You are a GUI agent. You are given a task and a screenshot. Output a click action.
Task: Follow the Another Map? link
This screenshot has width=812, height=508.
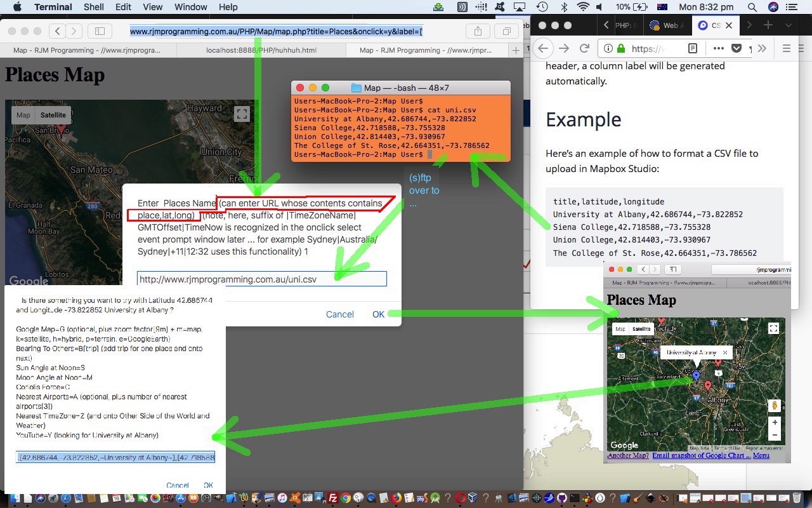pyautogui.click(x=628, y=455)
